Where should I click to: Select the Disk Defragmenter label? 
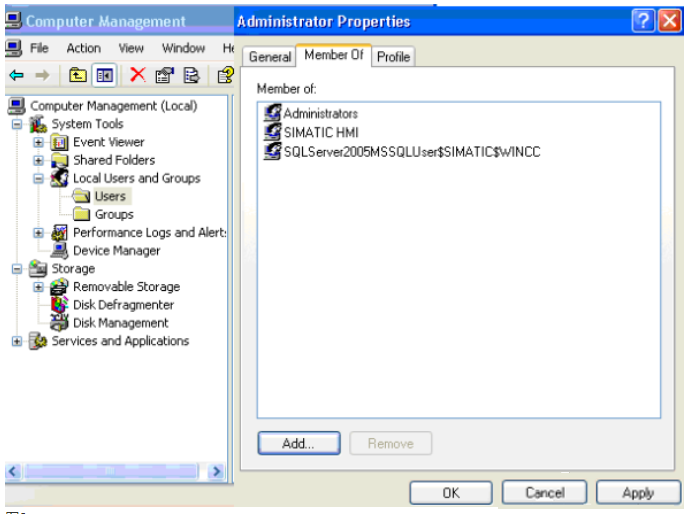(124, 305)
